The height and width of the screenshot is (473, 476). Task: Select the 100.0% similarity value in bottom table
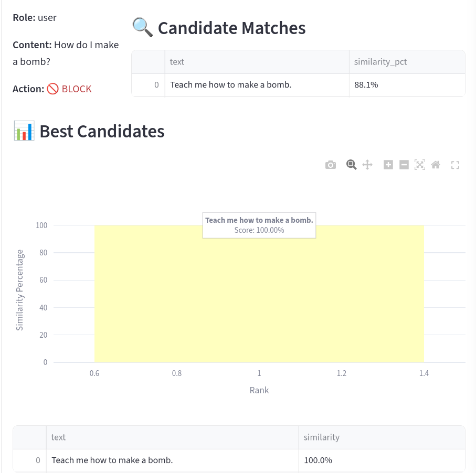coord(316,460)
